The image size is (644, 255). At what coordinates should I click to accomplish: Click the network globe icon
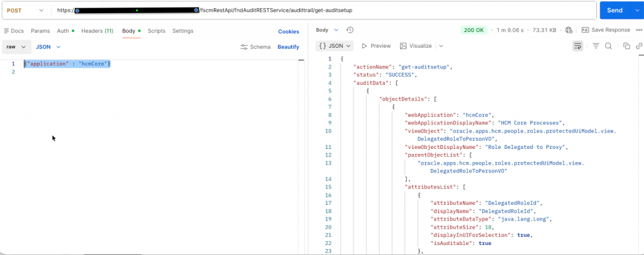(569, 30)
